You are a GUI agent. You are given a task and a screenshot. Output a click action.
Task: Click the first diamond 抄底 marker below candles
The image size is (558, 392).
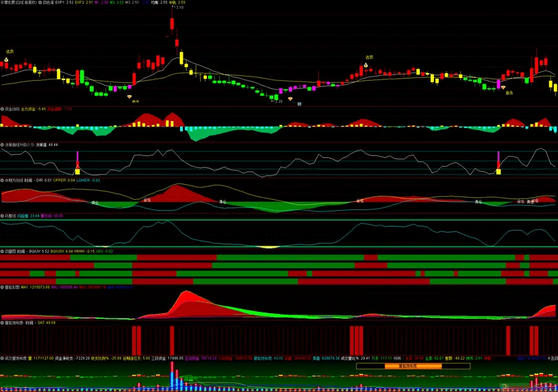pyautogui.click(x=129, y=96)
